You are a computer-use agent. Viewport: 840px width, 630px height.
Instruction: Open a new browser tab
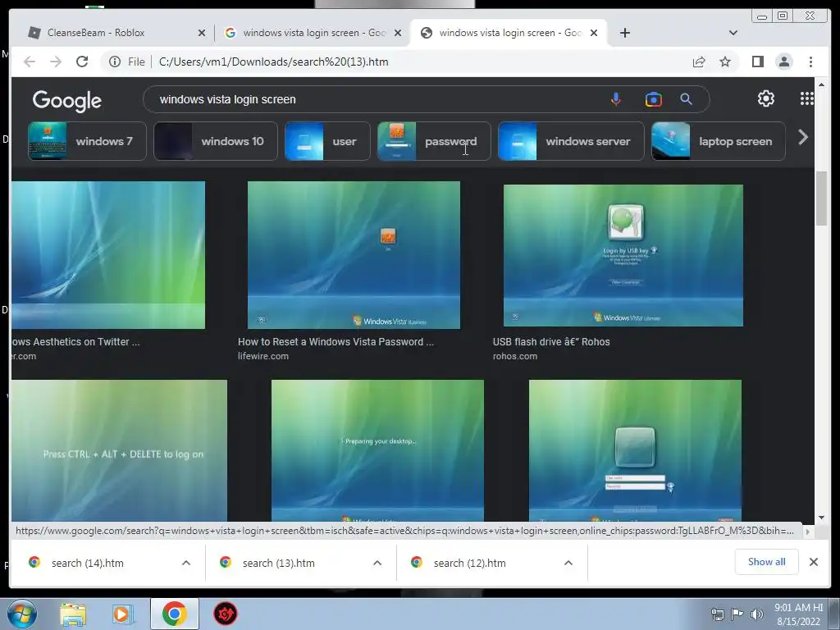point(624,33)
